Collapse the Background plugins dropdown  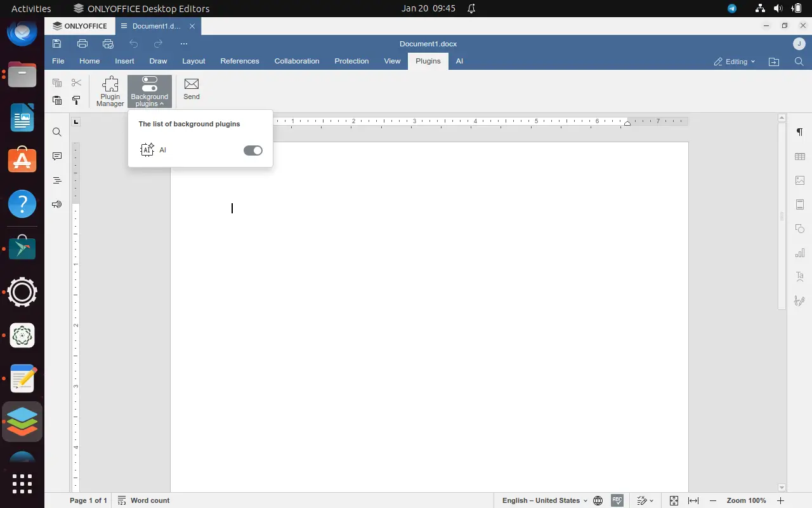(150, 91)
